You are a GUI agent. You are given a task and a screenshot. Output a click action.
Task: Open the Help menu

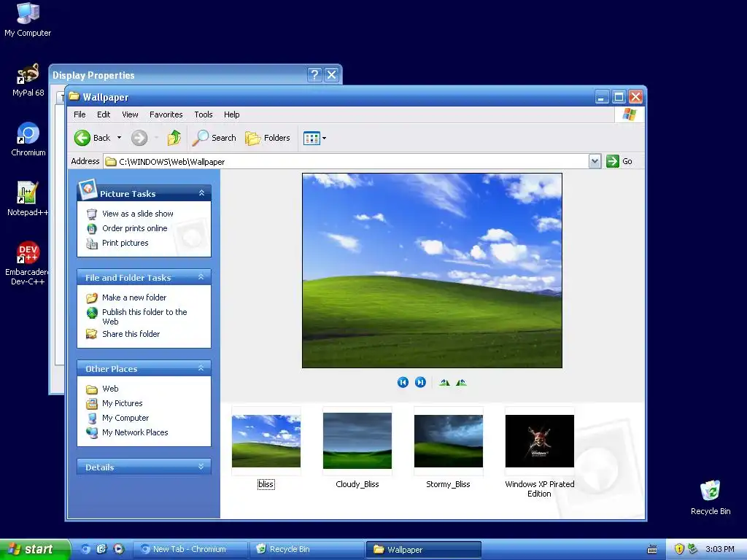pos(231,114)
